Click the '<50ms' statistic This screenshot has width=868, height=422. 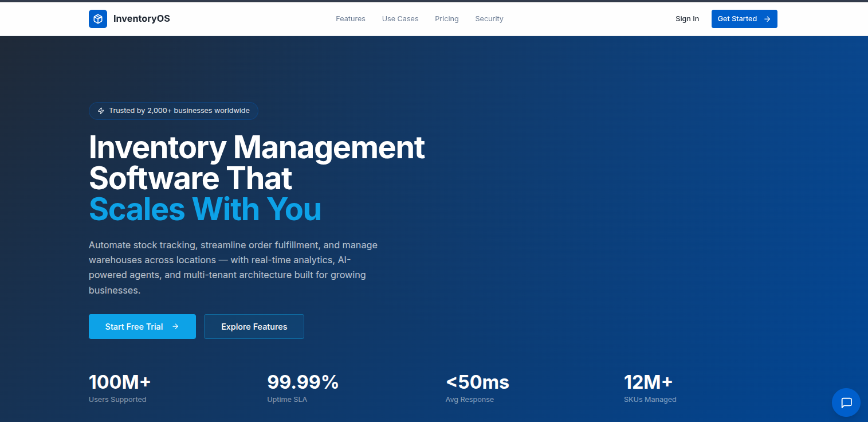pos(477,382)
